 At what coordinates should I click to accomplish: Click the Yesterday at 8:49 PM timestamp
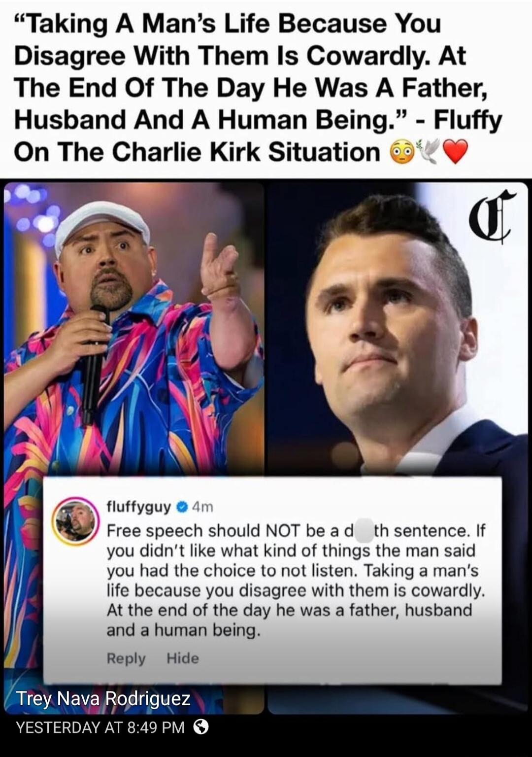pyautogui.click(x=100, y=727)
